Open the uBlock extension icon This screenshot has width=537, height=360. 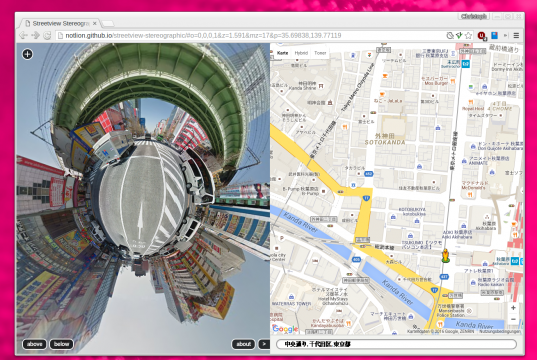pyautogui.click(x=482, y=36)
